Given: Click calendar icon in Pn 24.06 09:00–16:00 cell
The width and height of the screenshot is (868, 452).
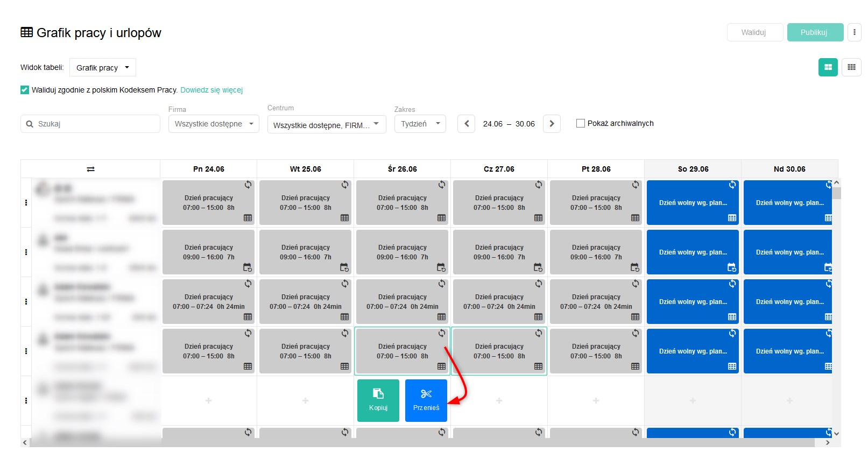Looking at the screenshot, I should [x=248, y=267].
